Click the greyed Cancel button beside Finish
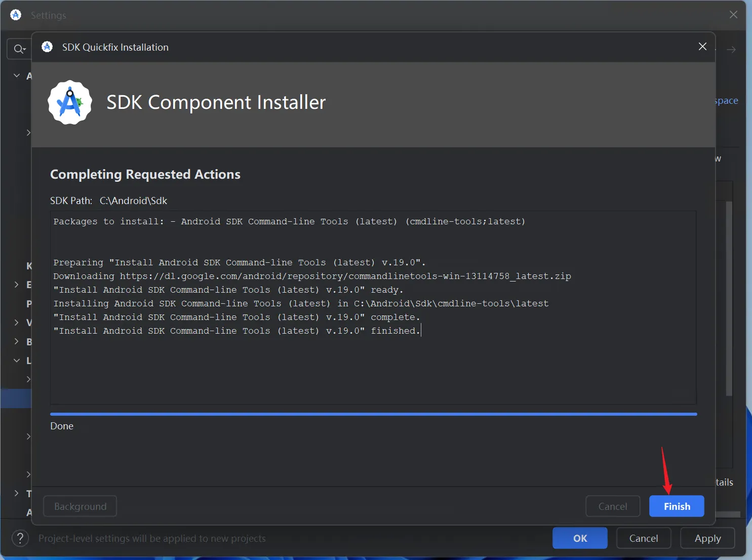752x560 pixels. 613,506
